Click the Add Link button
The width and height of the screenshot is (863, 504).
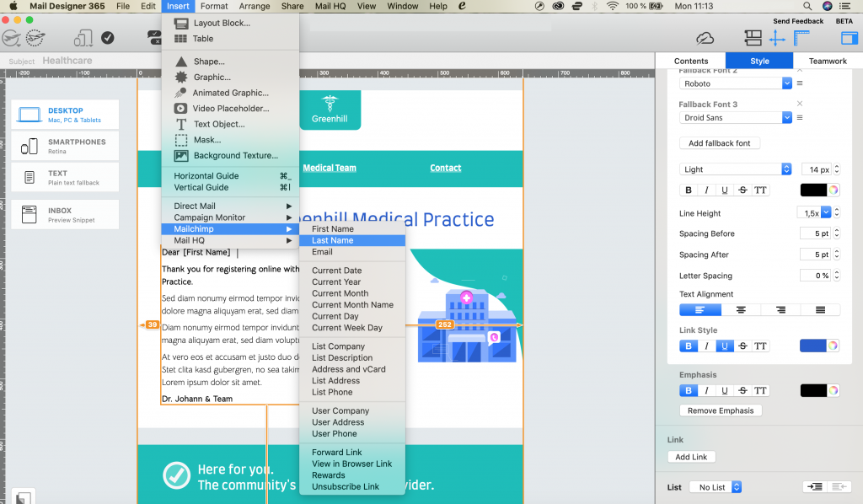tap(691, 457)
